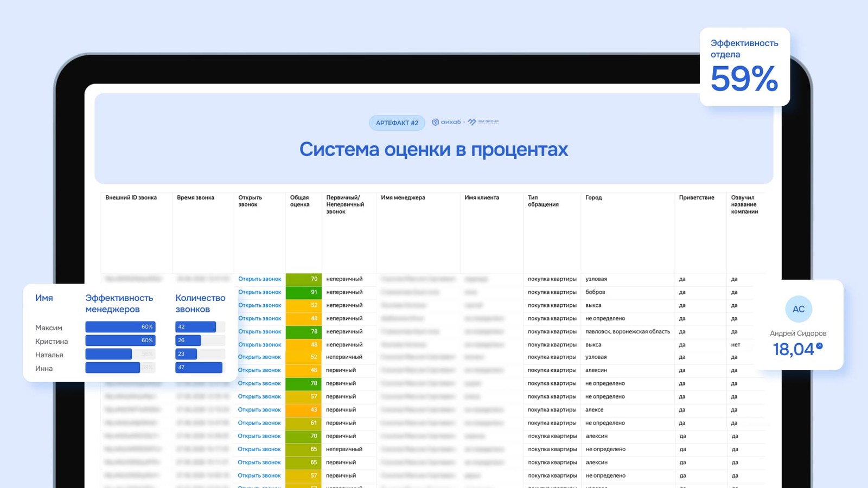Click the blue dot beside 18,04
Viewport: 868px width, 488px height.
click(819, 346)
